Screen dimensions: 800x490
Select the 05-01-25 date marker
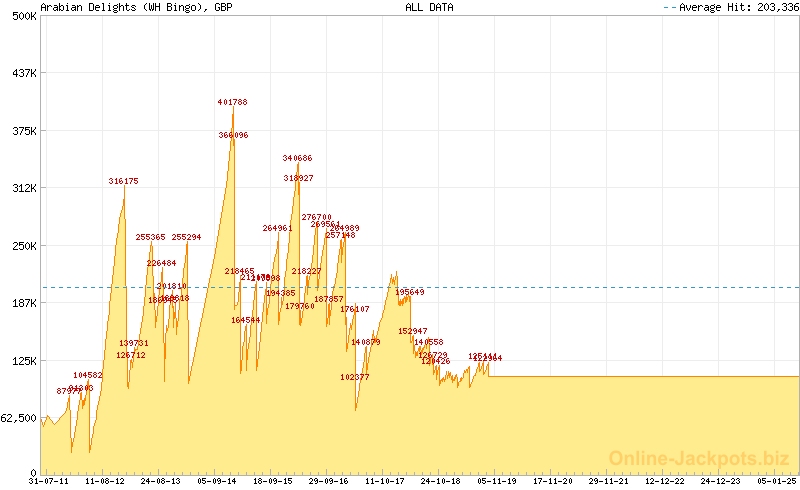point(777,481)
